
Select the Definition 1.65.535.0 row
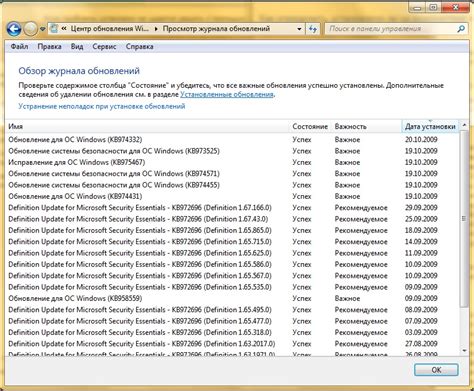click(232, 287)
